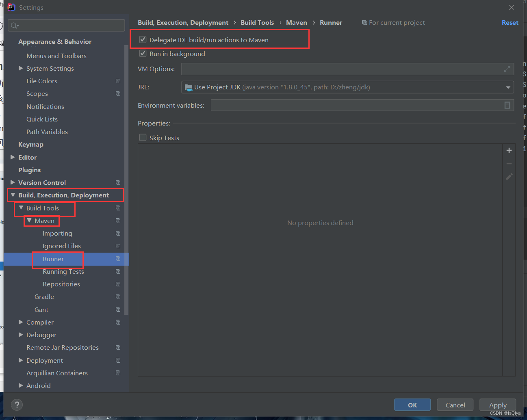The width and height of the screenshot is (527, 420).
Task: Click Build Tools breadcrumb
Action: click(x=257, y=23)
